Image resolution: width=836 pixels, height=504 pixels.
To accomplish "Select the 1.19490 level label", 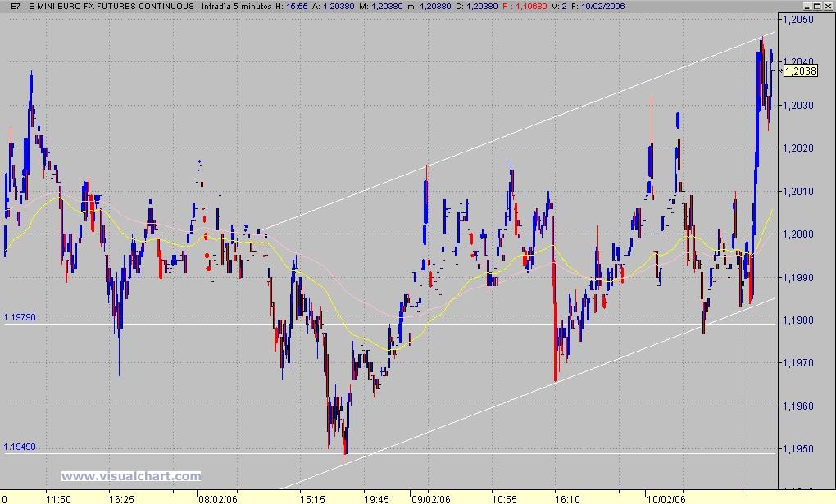I will click(20, 447).
